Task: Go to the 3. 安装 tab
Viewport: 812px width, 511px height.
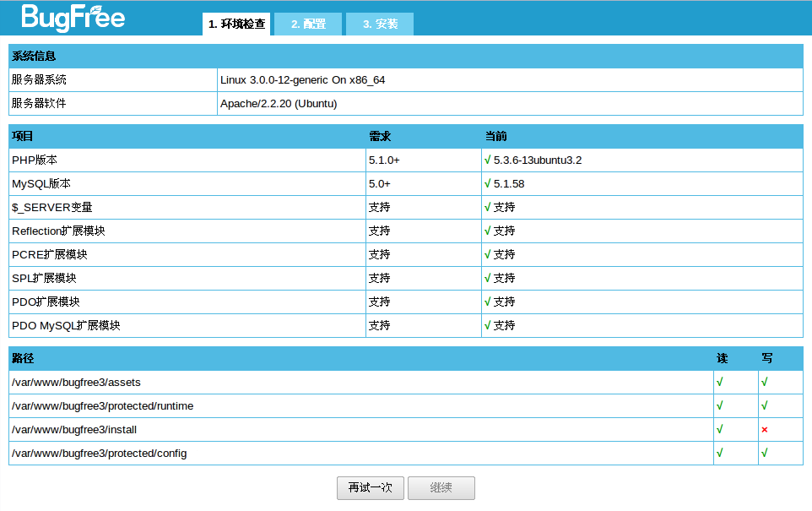Action: [380, 24]
